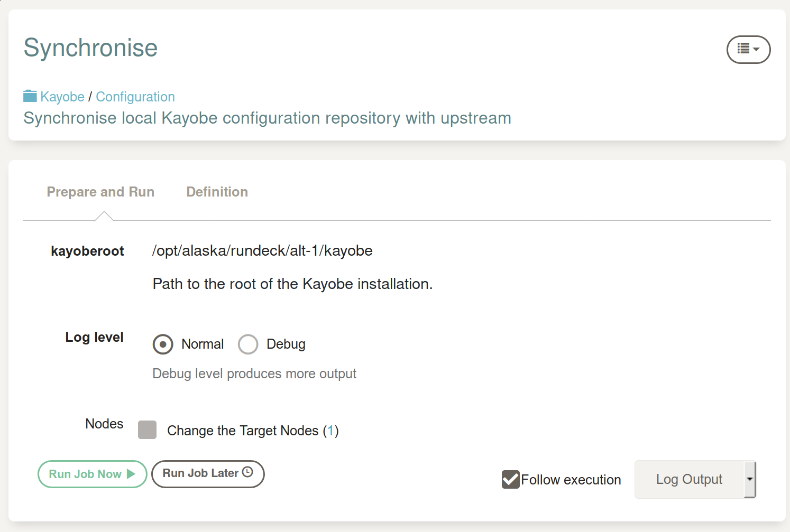Click the play icon on Run Job Now

click(x=131, y=474)
